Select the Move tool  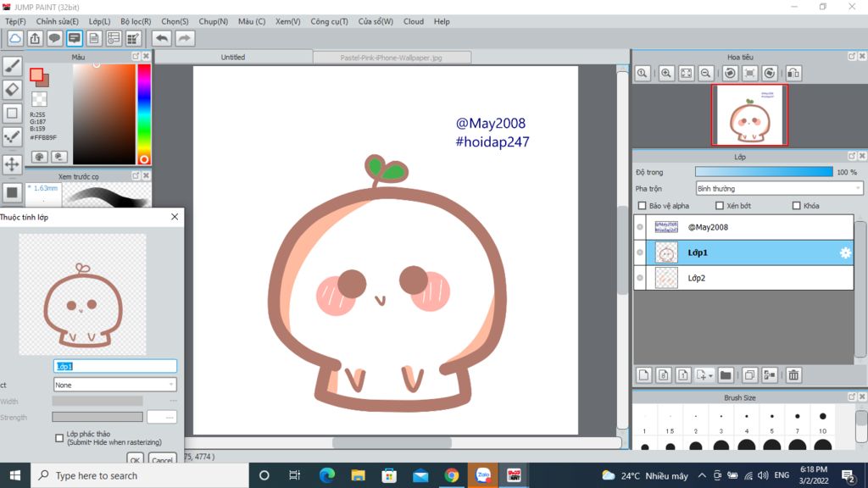12,164
